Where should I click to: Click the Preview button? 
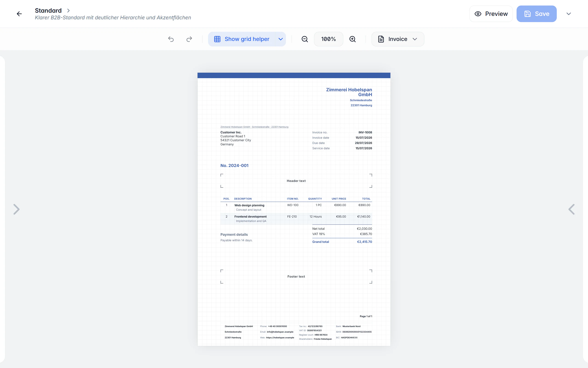491,14
